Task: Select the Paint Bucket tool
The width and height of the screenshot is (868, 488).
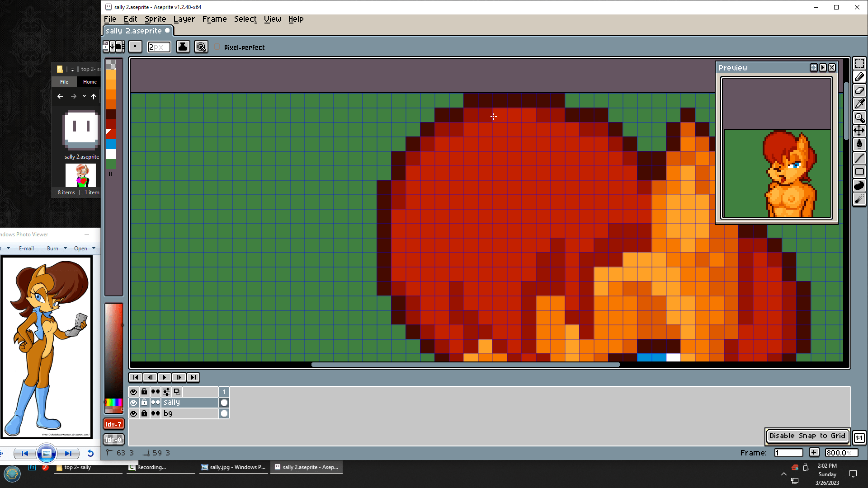Action: (x=859, y=145)
